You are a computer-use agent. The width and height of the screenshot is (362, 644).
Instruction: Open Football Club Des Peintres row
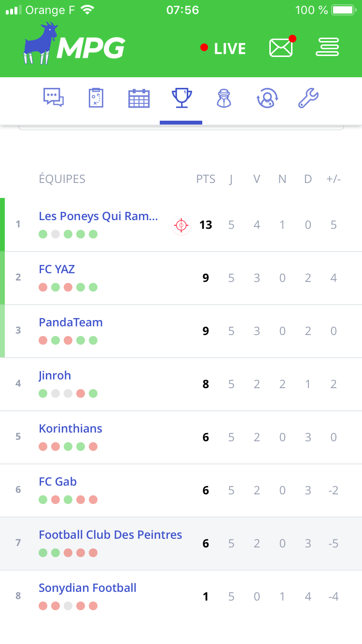(111, 535)
